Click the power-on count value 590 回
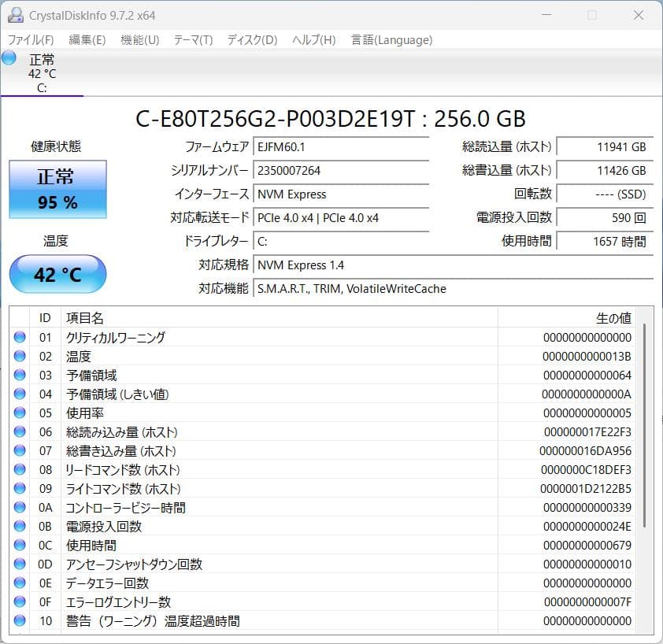 605,218
